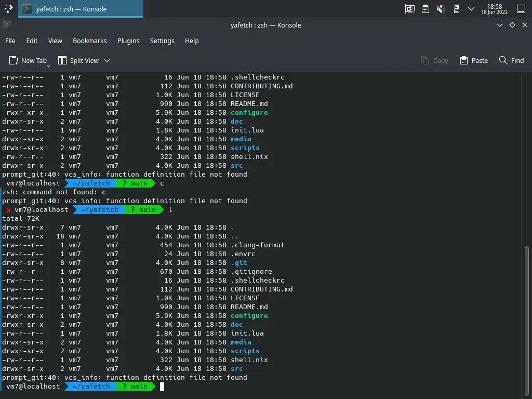Click the lower 'README.md' filename
The image size is (532, 399).
pyautogui.click(x=249, y=307)
